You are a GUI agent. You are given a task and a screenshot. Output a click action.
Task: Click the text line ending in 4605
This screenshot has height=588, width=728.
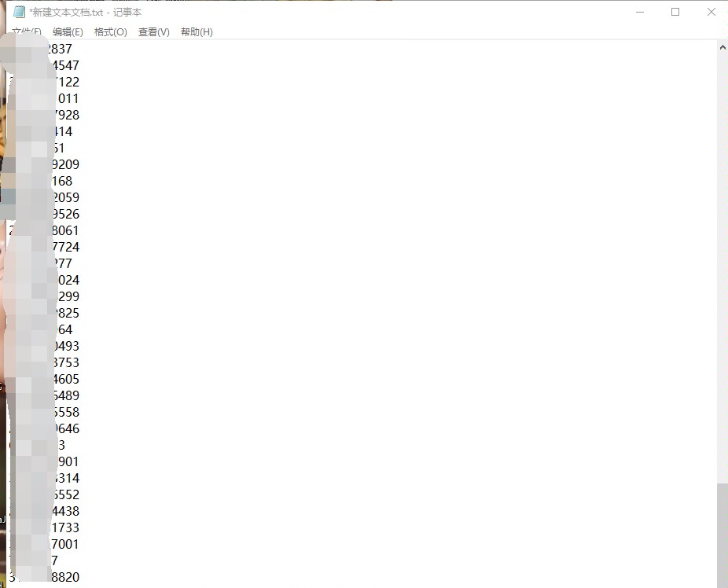(66, 379)
